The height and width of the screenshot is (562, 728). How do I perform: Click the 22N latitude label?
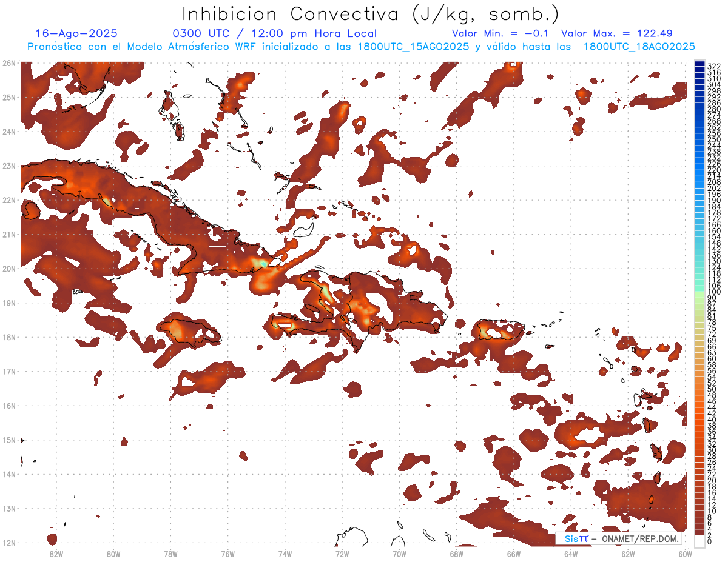[x=8, y=200]
